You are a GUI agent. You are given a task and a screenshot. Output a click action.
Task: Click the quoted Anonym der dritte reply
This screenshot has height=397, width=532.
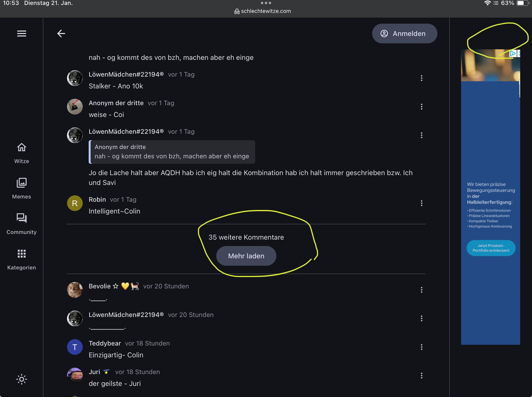tap(172, 152)
